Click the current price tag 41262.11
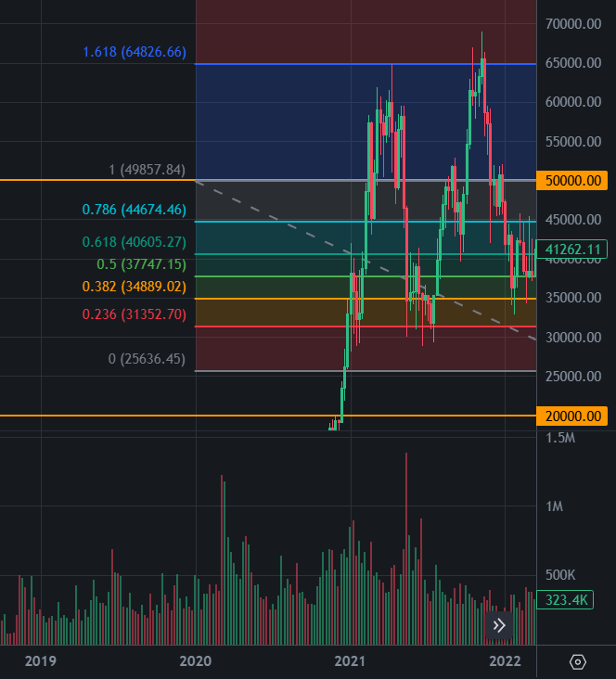Image resolution: width=616 pixels, height=679 pixels. (571, 250)
